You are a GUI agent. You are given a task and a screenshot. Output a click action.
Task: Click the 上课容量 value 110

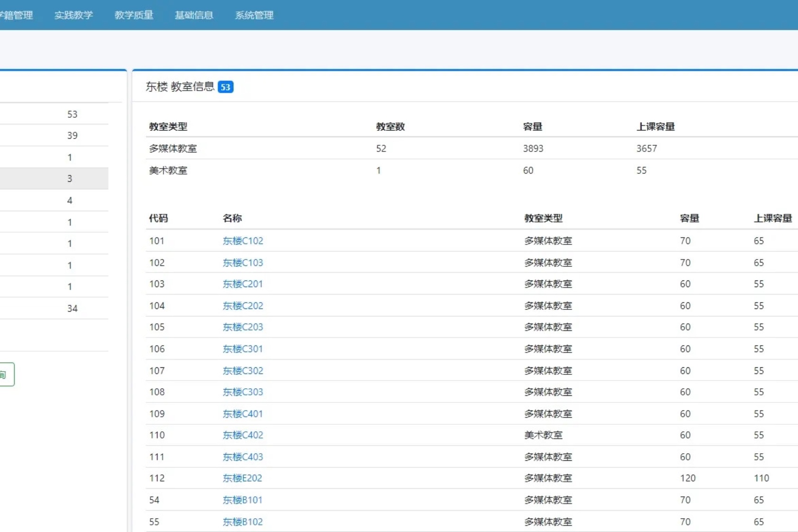761,478
